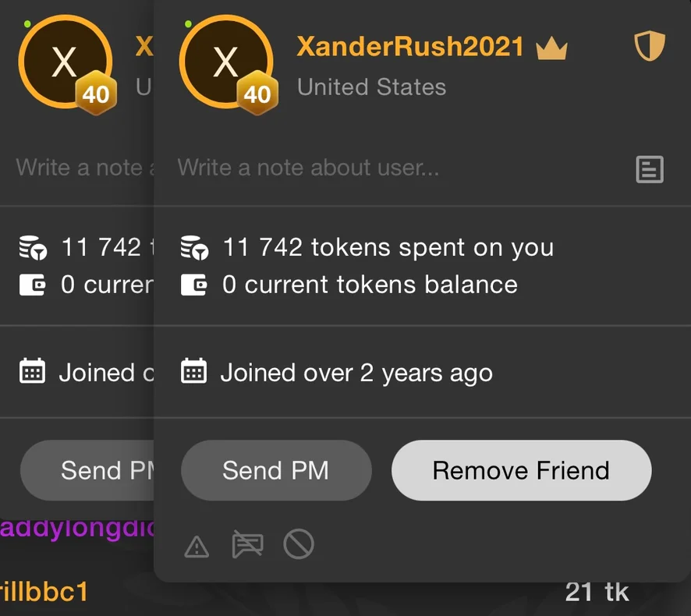The height and width of the screenshot is (616, 691).
Task: Click the XanderRush2021 username
Action: 410,47
